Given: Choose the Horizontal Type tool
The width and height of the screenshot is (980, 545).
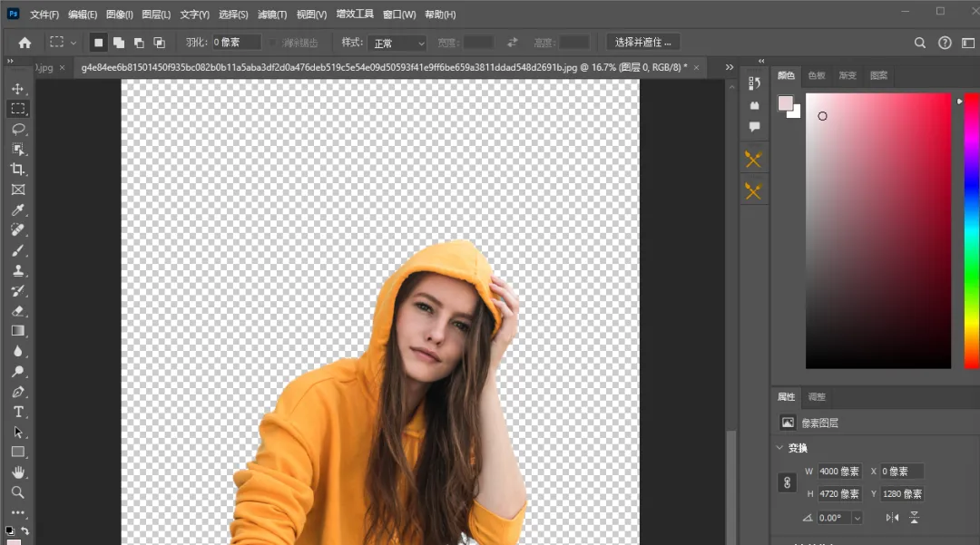Looking at the screenshot, I should 17,412.
